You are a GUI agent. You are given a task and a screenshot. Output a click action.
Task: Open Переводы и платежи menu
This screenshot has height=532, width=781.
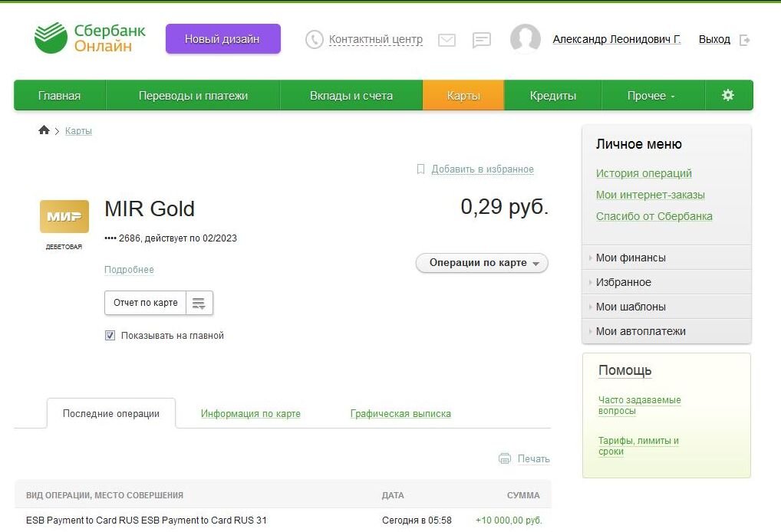[193, 96]
